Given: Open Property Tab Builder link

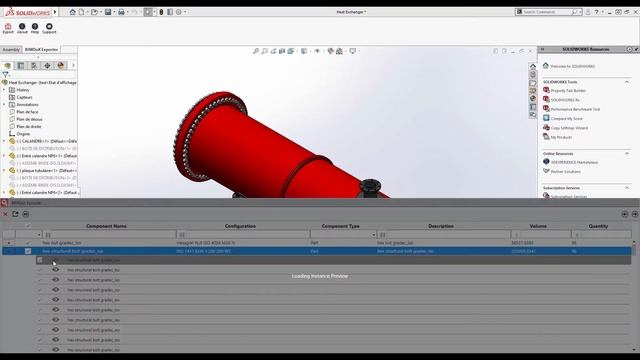Looking at the screenshot, I should click(568, 91).
